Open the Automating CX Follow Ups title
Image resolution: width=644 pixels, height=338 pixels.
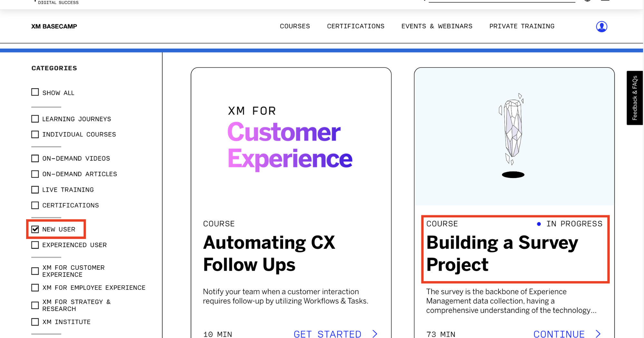269,253
